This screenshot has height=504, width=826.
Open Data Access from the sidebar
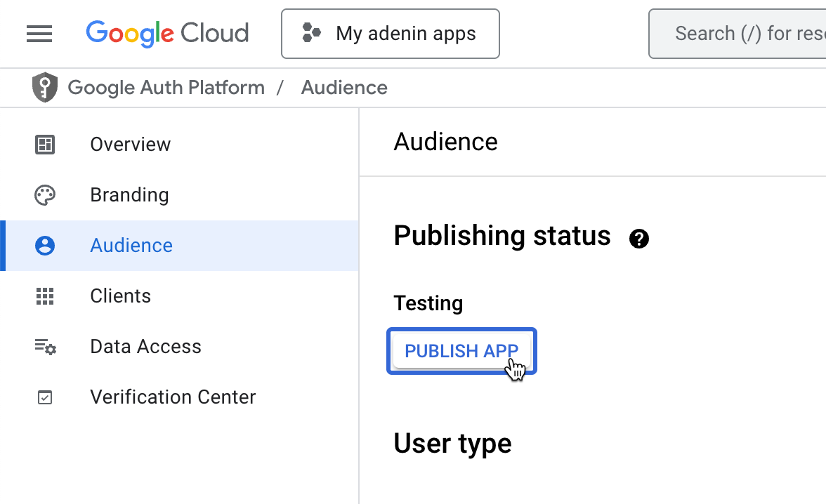point(145,347)
